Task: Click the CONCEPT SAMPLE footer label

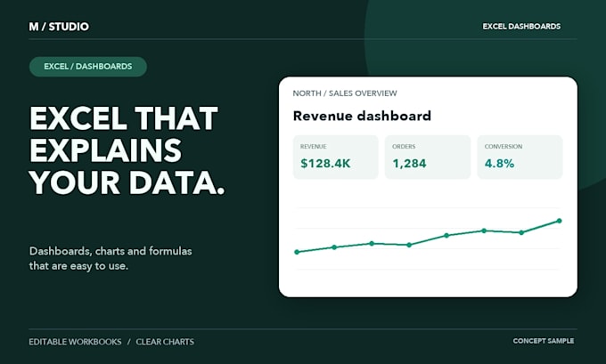Action: click(x=544, y=341)
